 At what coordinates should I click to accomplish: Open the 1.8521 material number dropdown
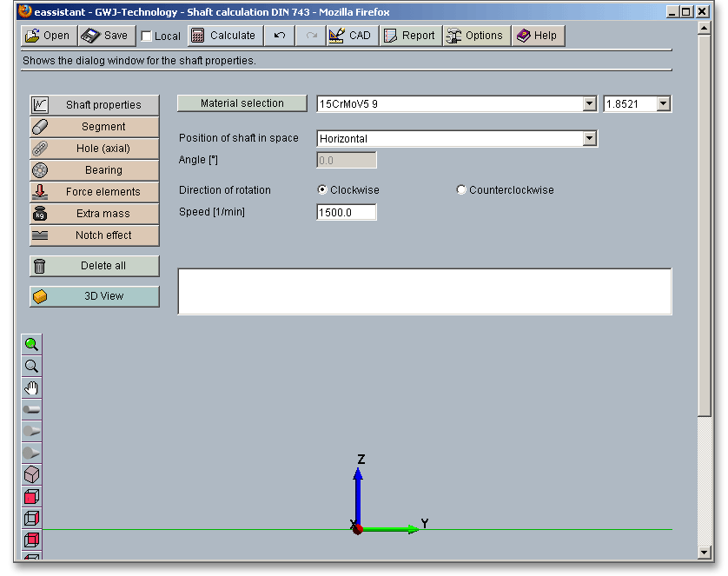664,104
